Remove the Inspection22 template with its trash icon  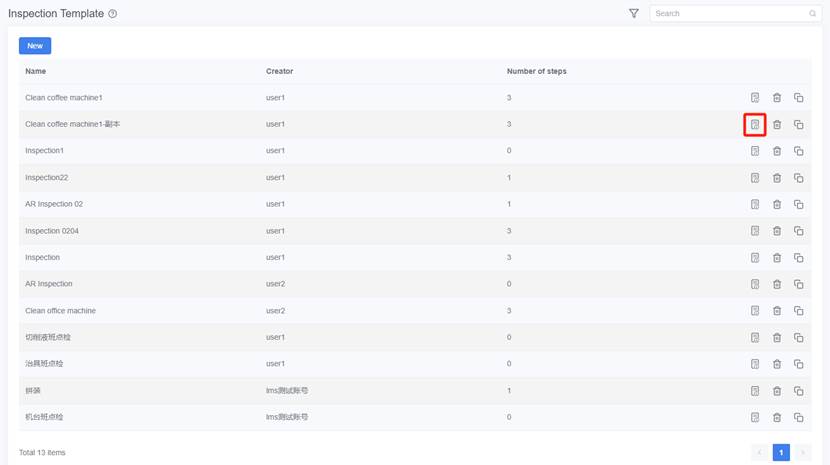click(777, 178)
